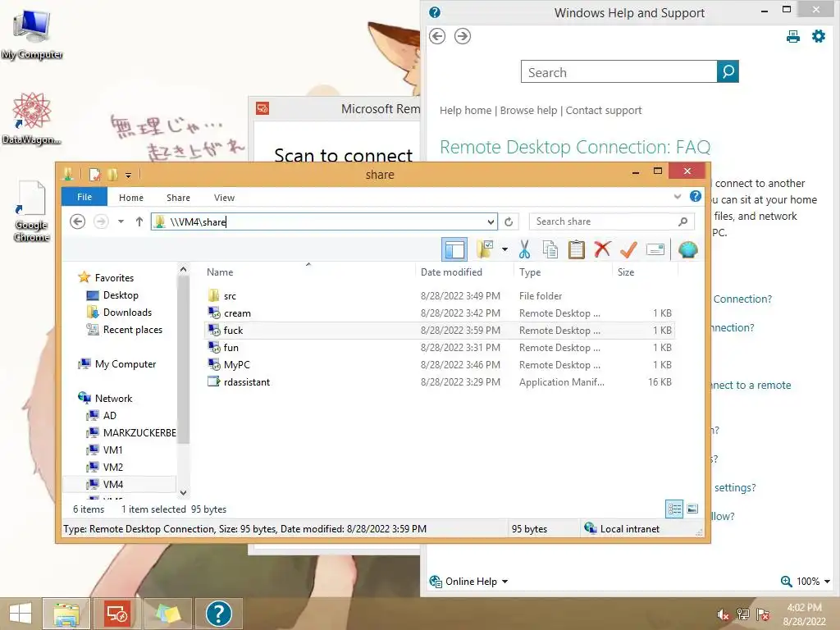840x630 pixels.
Task: Click the Help and Support Search field
Action: point(619,71)
